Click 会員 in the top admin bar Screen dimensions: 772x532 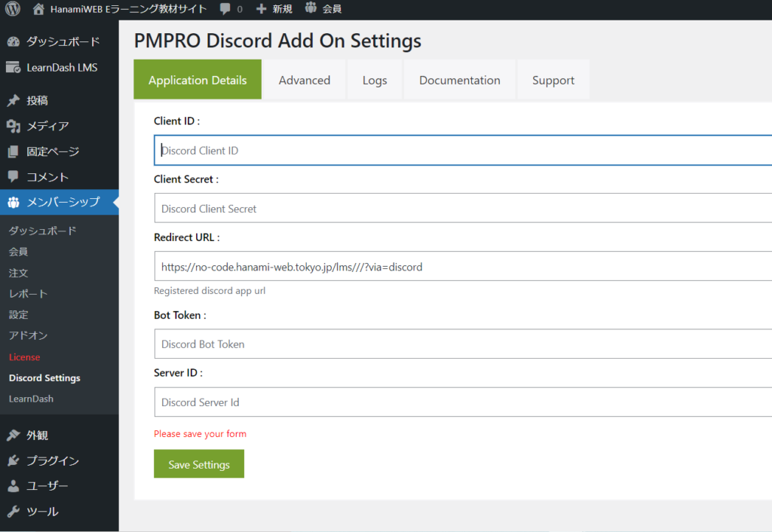[332, 9]
